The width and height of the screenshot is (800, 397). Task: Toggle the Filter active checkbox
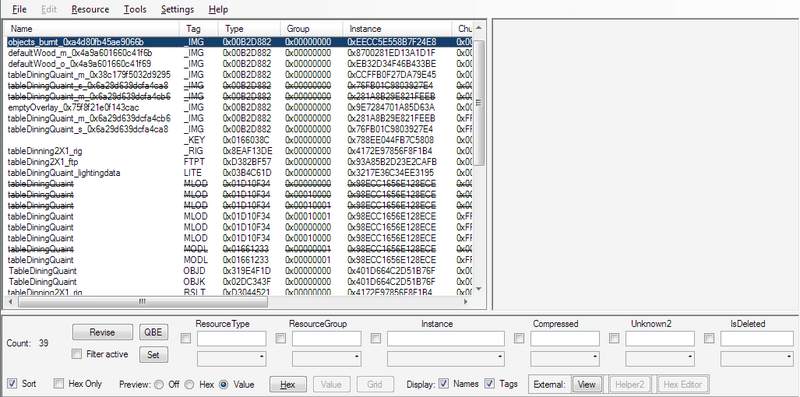tap(77, 354)
